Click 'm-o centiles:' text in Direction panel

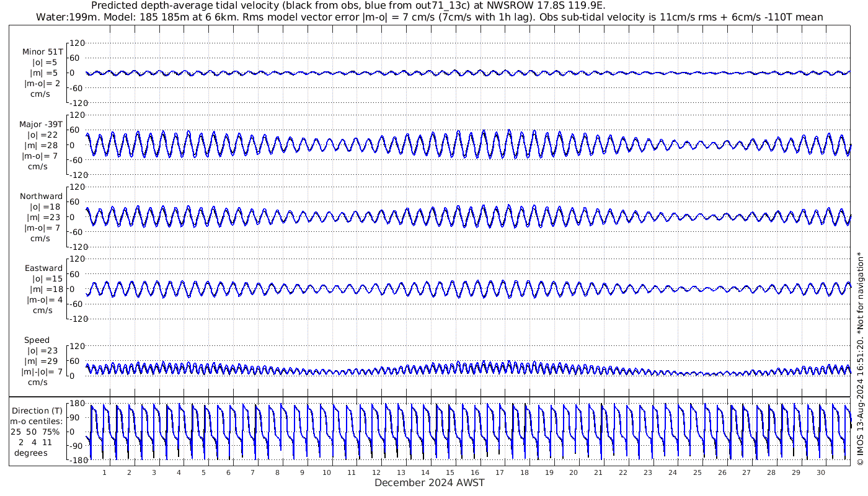coord(37,421)
